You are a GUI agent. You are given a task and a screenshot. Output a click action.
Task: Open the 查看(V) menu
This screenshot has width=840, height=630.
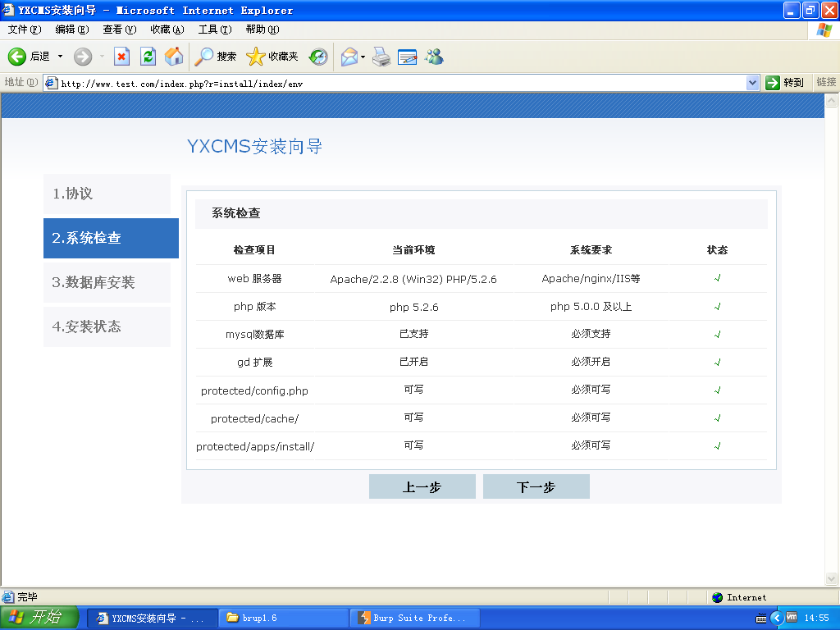point(120,30)
